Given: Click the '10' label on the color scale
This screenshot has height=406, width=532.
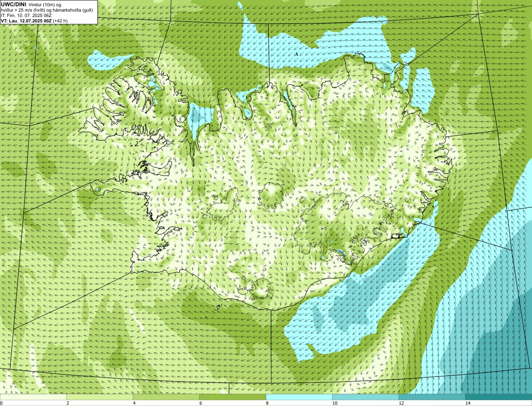Looking at the screenshot, I should pyautogui.click(x=335, y=403).
